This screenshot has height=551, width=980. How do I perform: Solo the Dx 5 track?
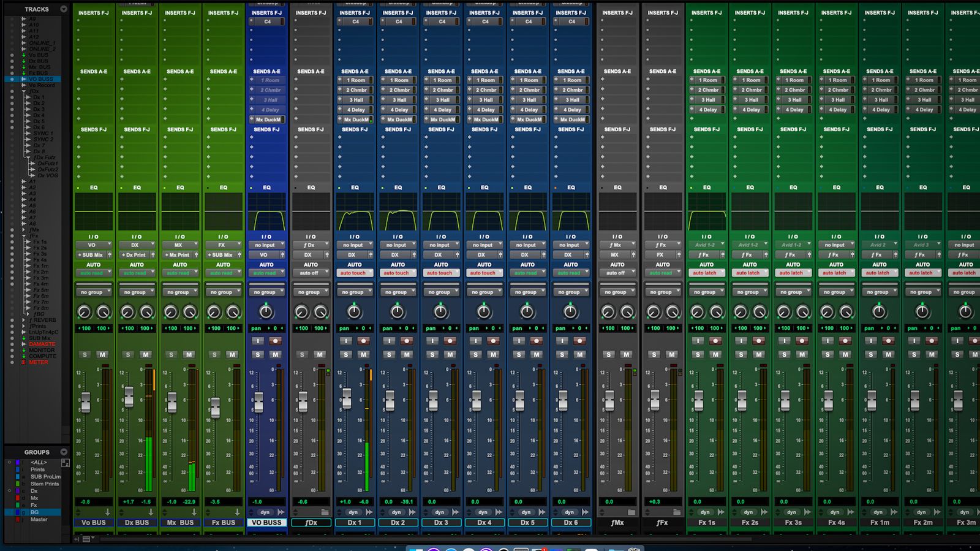coord(519,355)
